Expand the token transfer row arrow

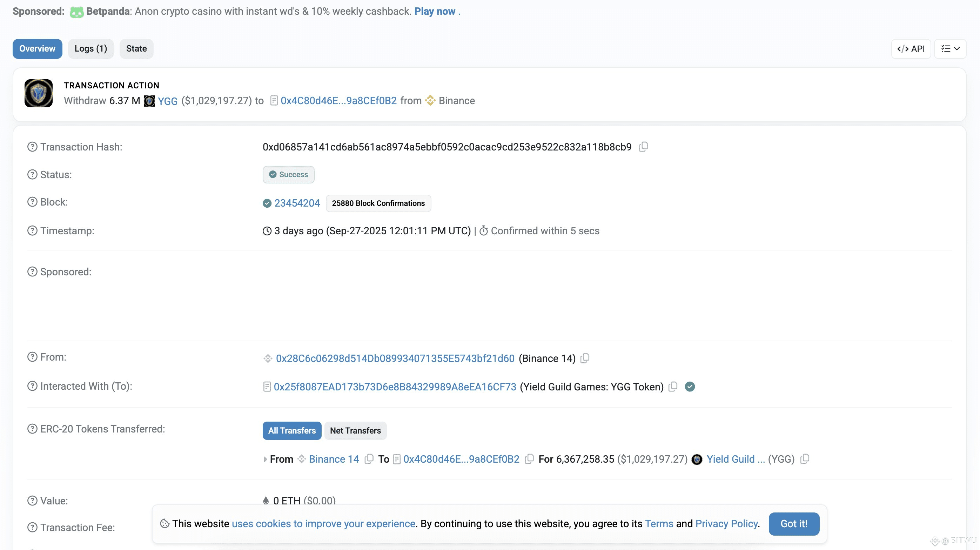(x=265, y=460)
